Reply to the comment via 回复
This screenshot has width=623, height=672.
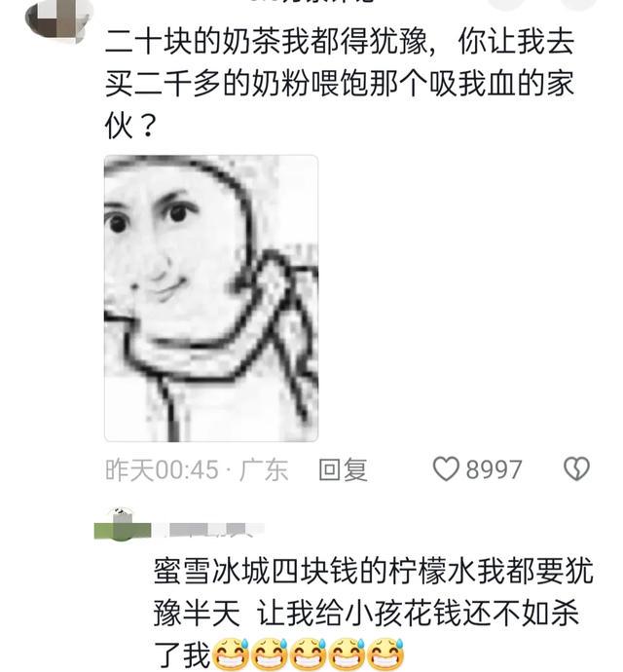point(344,468)
